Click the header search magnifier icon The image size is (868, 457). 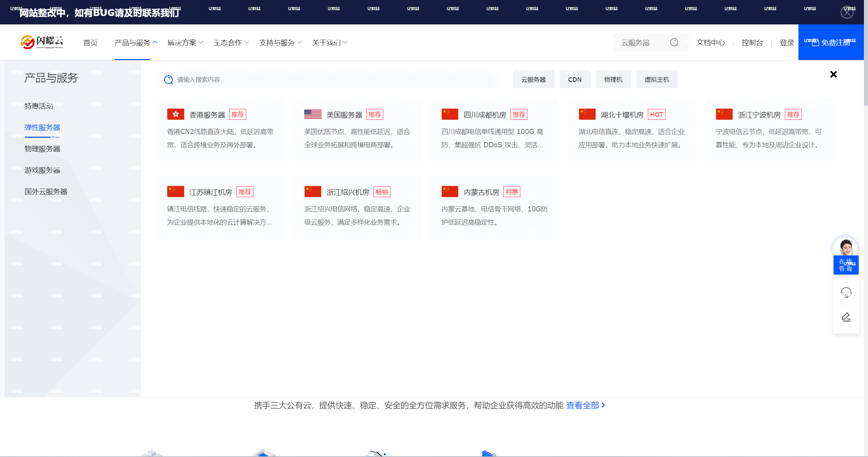tap(675, 42)
